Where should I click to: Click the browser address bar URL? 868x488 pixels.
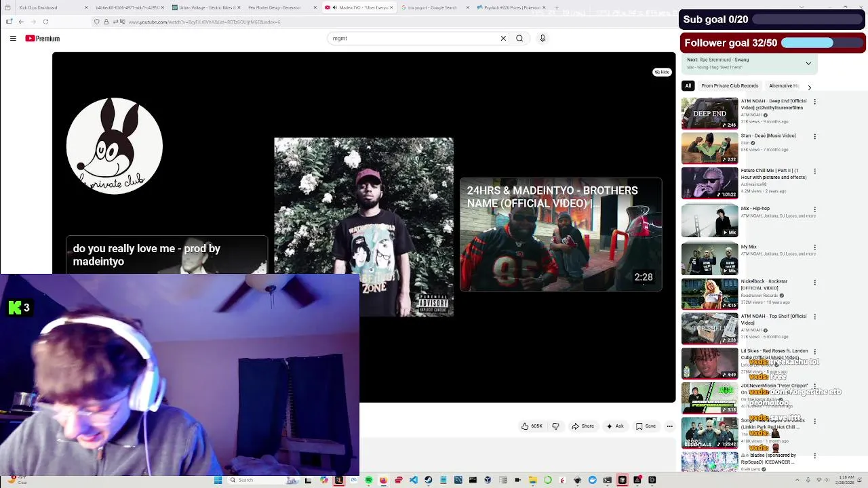tap(203, 22)
